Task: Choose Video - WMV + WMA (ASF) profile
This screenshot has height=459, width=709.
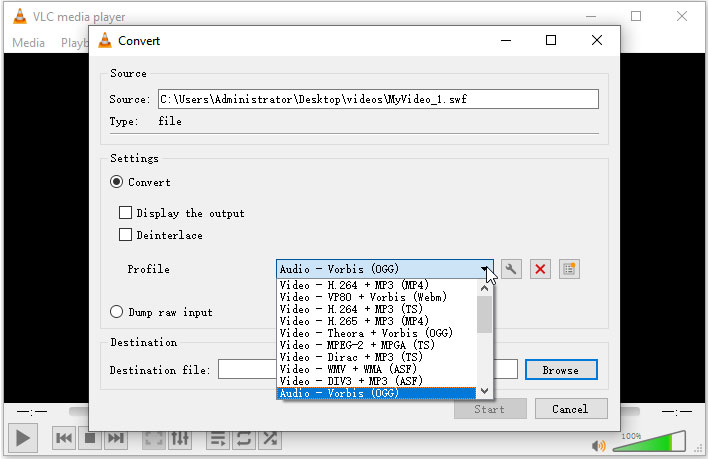Action: [376, 369]
